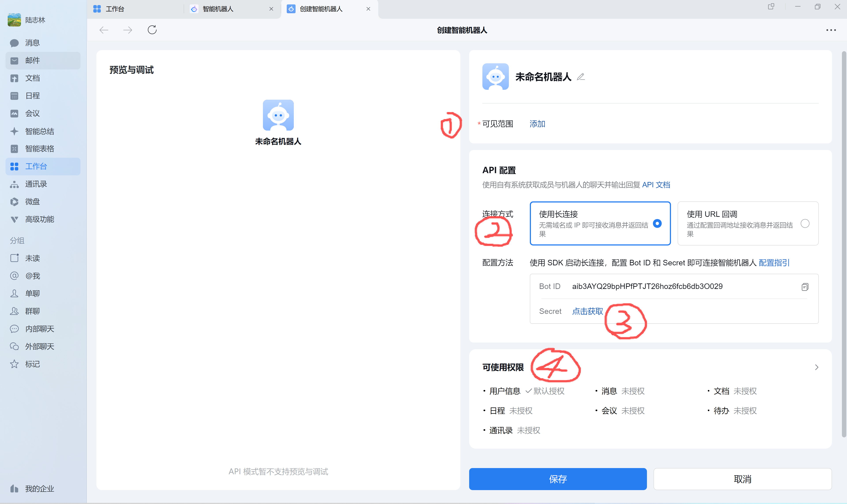Open 消息 in the sidebar
Image resolution: width=847 pixels, height=504 pixels.
click(x=43, y=43)
